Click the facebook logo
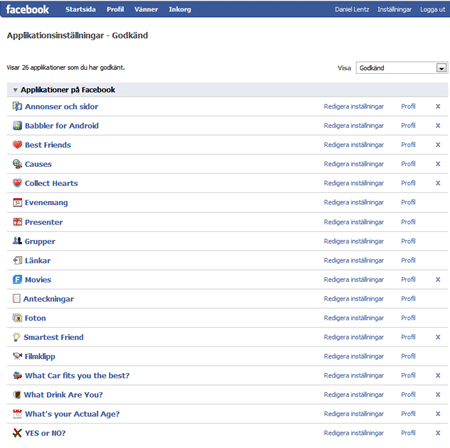Viewport: 450px width, 448px height. click(27, 9)
